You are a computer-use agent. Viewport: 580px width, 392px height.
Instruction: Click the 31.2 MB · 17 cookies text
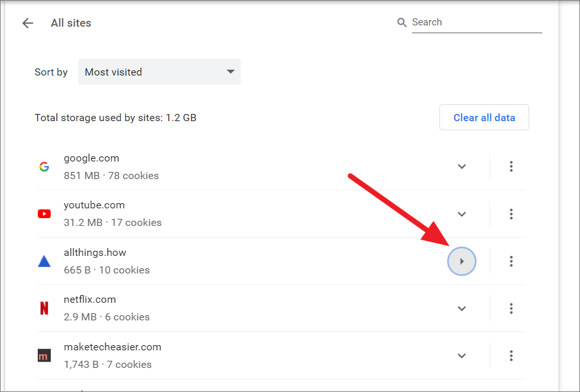(113, 223)
